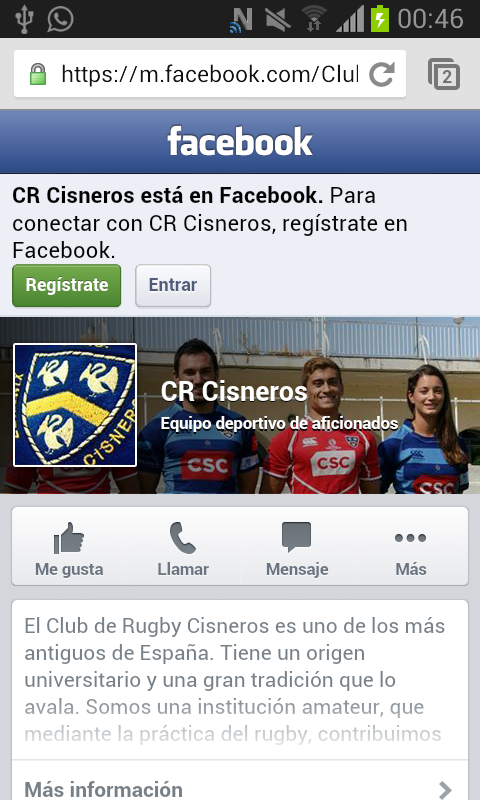Expand Más información chevron arrow
This screenshot has height=800, width=480.
pos(445,790)
